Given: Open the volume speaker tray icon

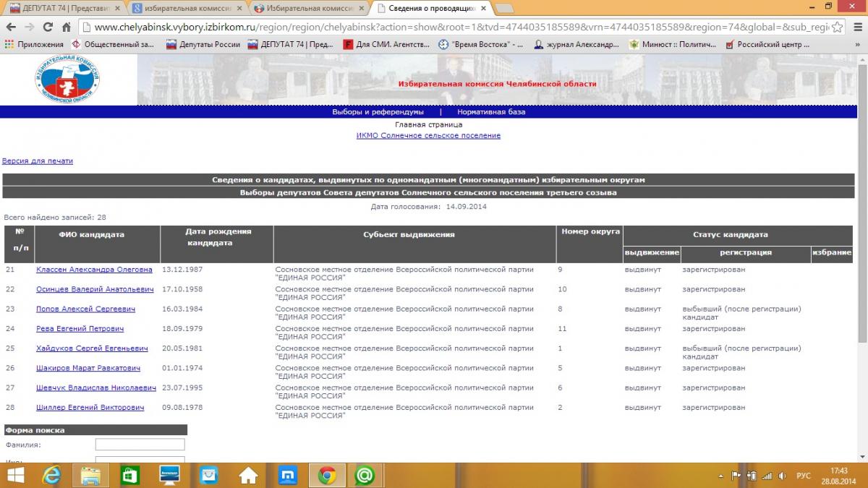Looking at the screenshot, I should [782, 476].
